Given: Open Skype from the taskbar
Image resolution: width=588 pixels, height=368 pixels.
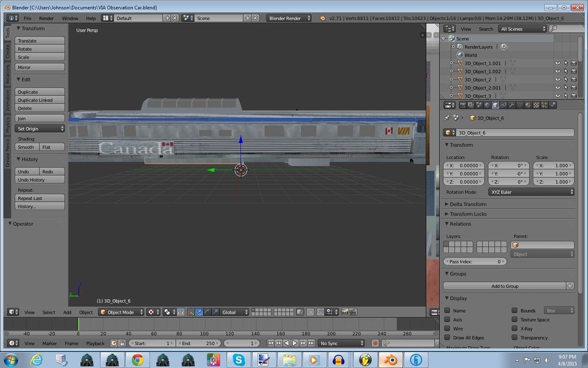Looking at the screenshot, I should coord(238,360).
